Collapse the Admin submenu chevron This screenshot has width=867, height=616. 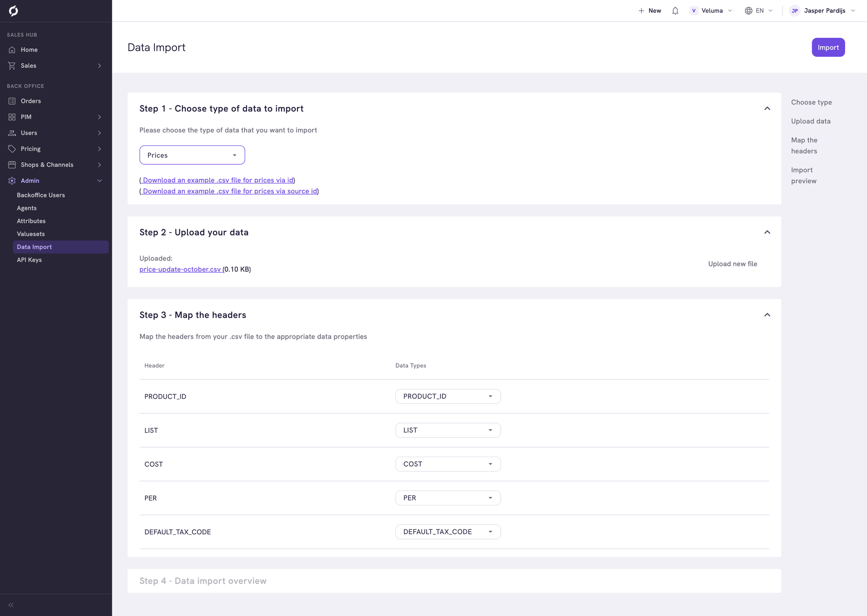tap(100, 181)
